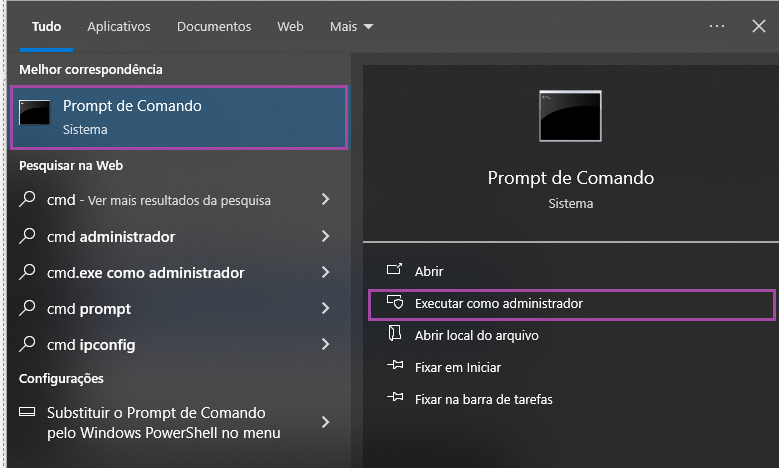The image size is (779, 468).
Task: Click the Abrir open-window icon
Action: (395, 271)
